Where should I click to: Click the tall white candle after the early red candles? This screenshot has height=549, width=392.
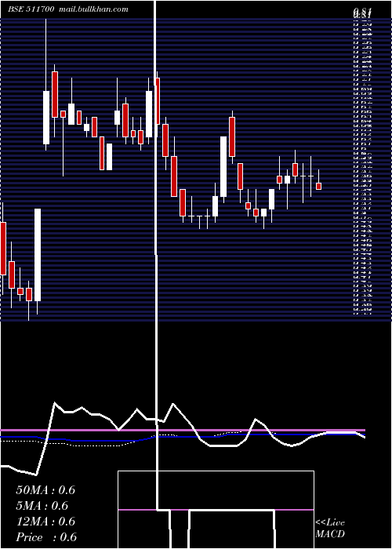click(38, 255)
